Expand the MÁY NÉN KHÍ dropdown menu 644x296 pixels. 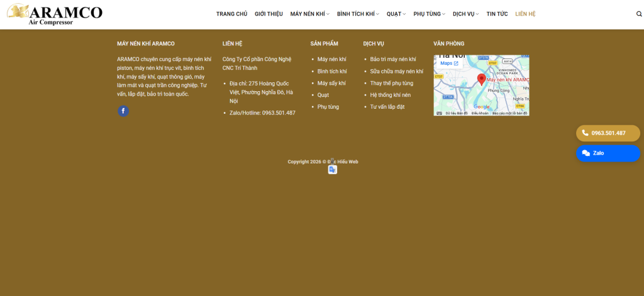point(309,14)
